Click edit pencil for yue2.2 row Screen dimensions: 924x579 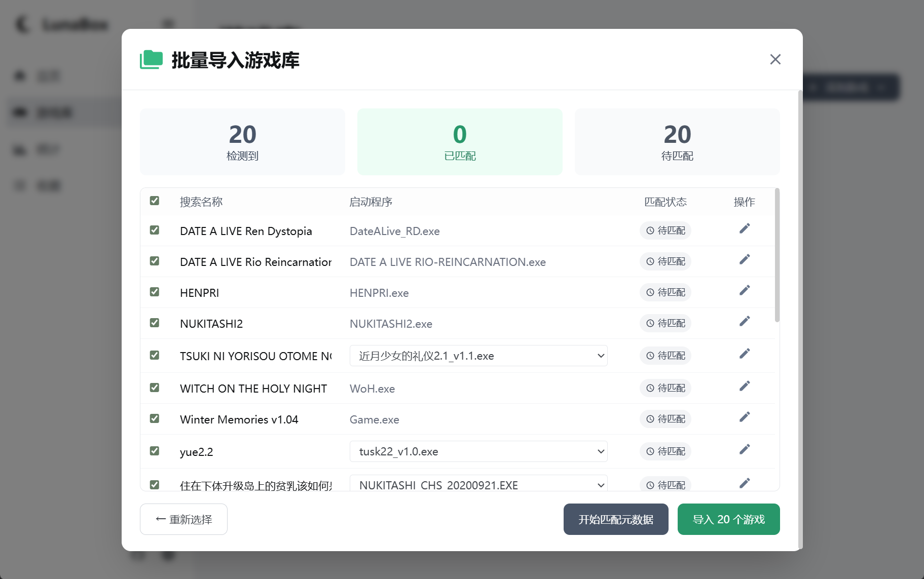(744, 450)
